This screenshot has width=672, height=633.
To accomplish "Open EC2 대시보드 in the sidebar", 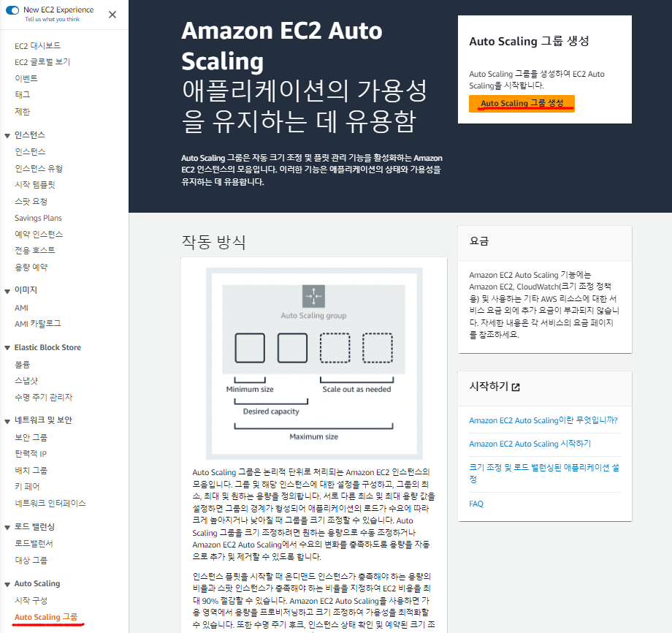I will [x=38, y=46].
